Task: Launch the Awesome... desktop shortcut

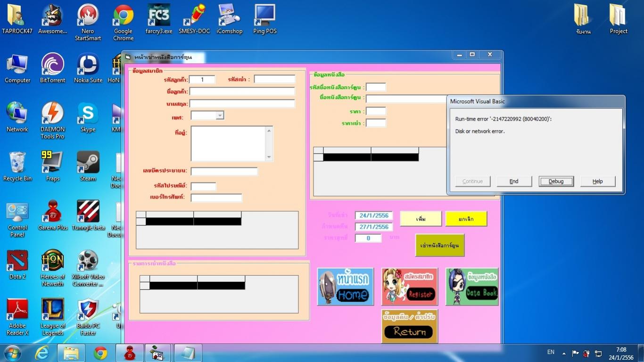Action: (x=52, y=19)
